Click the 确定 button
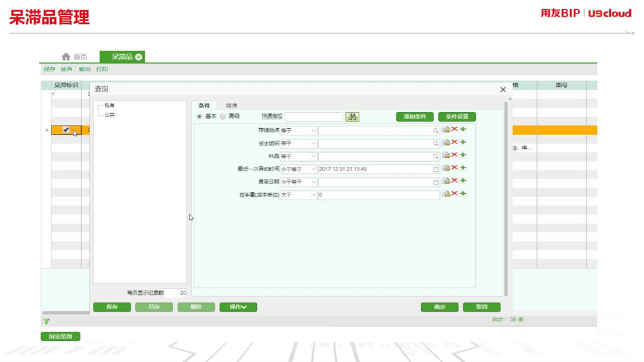644x362 pixels. (x=439, y=307)
